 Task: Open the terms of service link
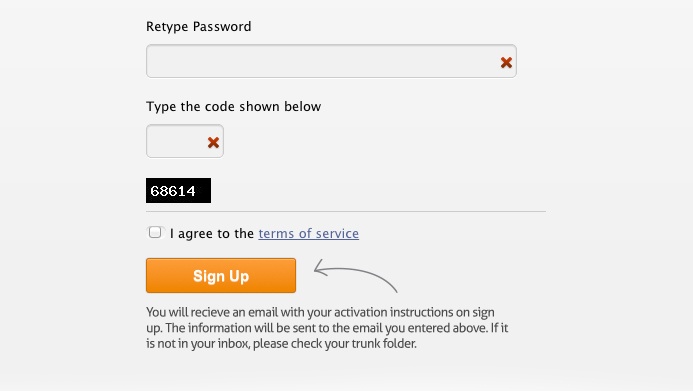click(308, 233)
